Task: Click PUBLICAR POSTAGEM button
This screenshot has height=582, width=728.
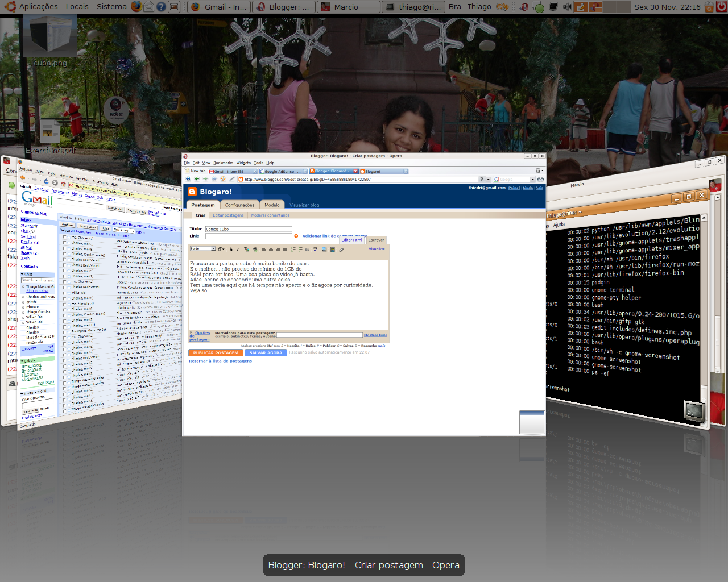Action: pos(216,352)
